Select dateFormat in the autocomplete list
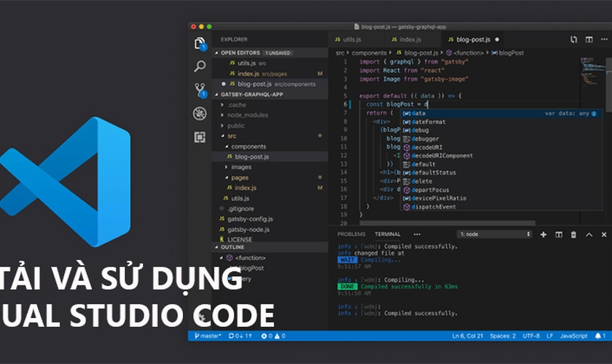612x364 pixels. point(428,122)
